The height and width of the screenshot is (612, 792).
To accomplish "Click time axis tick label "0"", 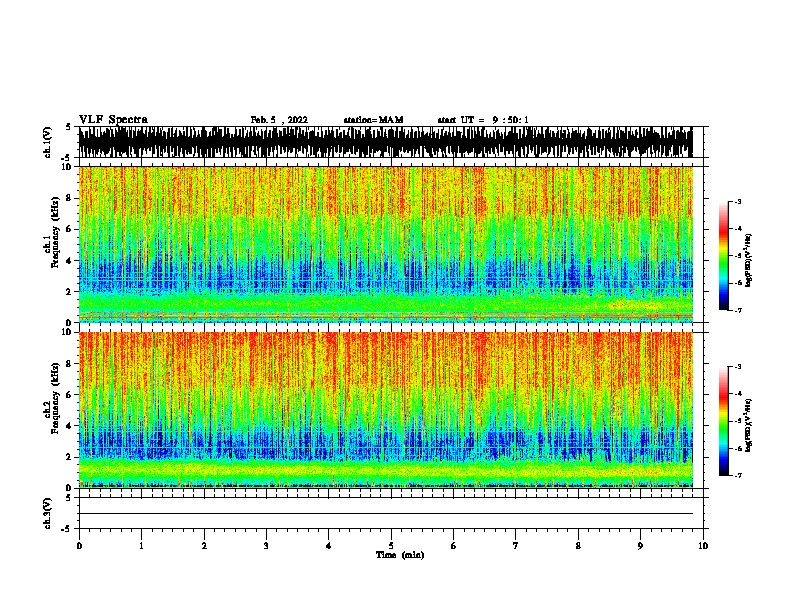I will pyautogui.click(x=79, y=546).
